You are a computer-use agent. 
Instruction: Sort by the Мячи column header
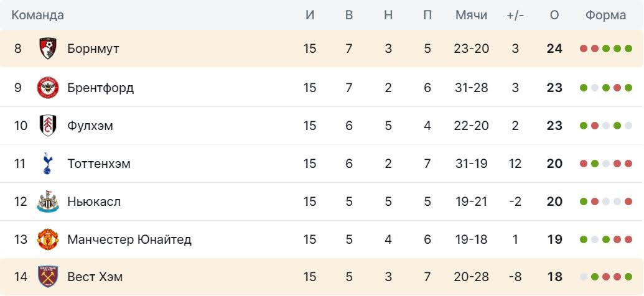tap(472, 15)
